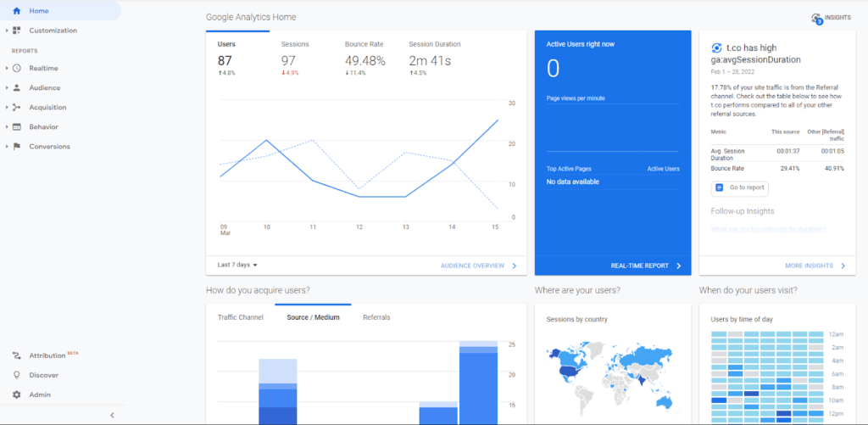Expand the Realtime reports arrow
The image size is (868, 425).
click(x=7, y=68)
